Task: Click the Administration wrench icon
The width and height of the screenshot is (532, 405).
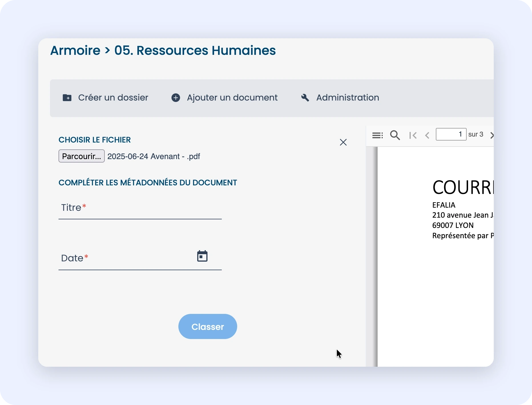Action: [305, 98]
